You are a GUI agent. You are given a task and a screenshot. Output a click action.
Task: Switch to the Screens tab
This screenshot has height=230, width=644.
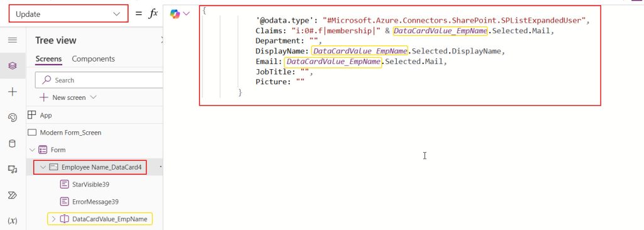click(48, 58)
